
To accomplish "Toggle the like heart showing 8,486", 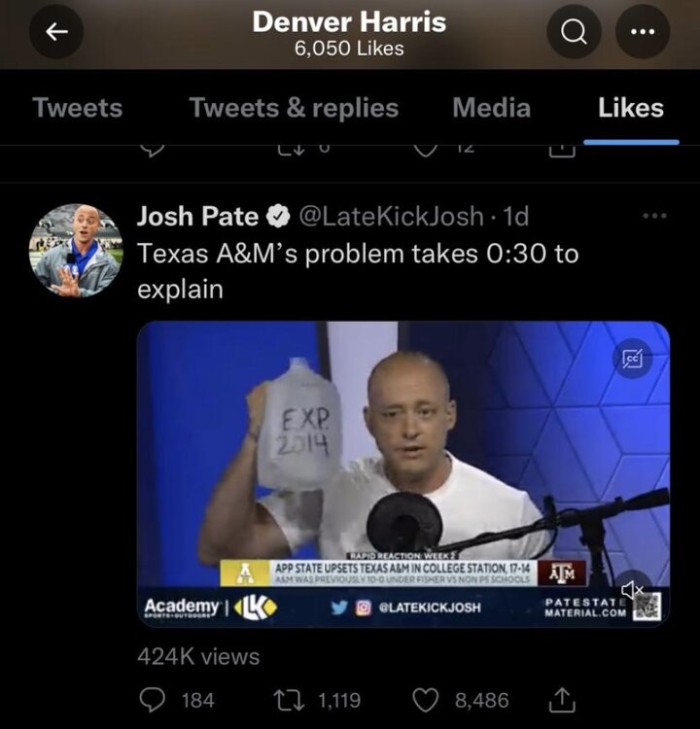I will coord(427,700).
